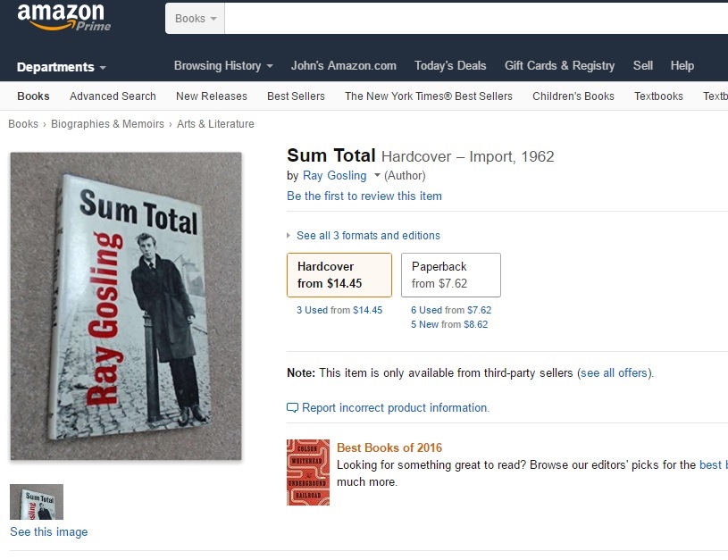Click into the search input field

coord(473,19)
